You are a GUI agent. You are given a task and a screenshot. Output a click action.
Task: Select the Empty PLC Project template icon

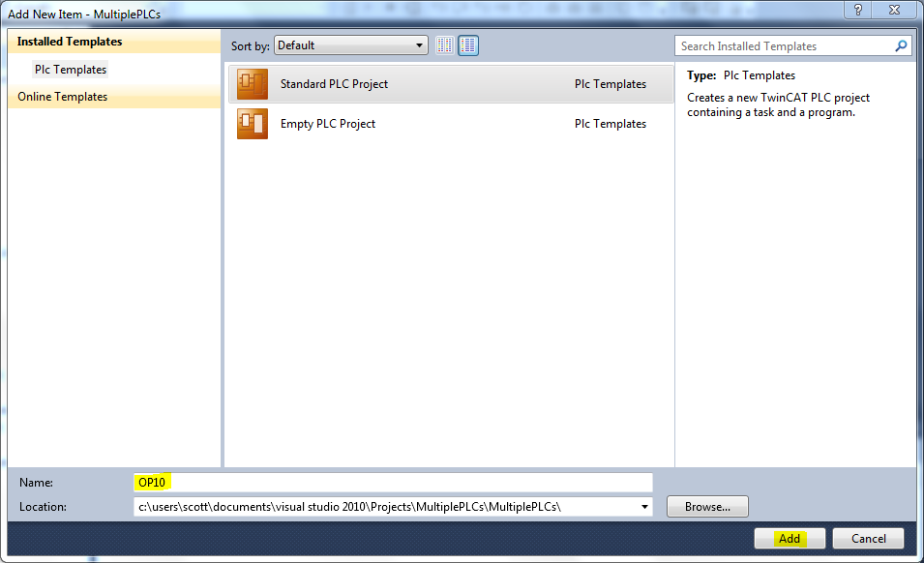tap(253, 124)
